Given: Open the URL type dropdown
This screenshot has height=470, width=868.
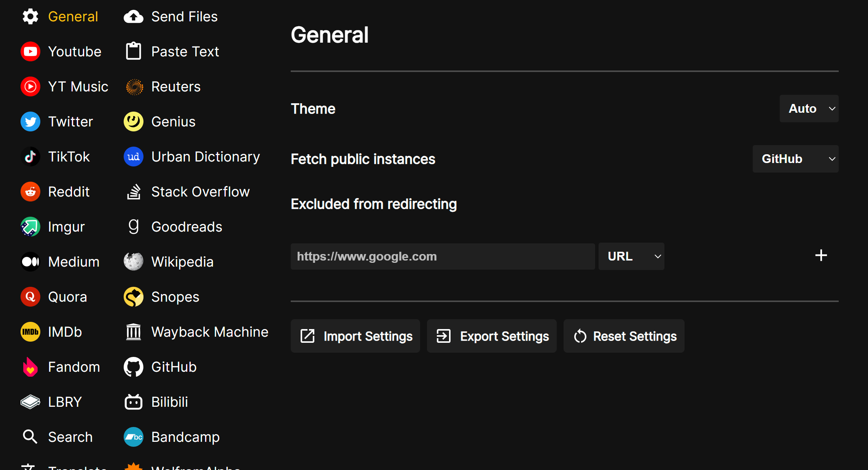Looking at the screenshot, I should [x=631, y=256].
